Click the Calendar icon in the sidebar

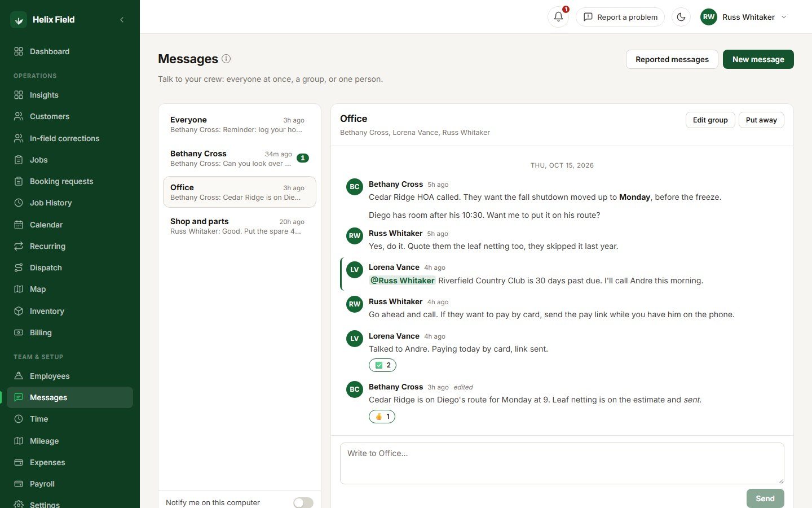pos(19,225)
